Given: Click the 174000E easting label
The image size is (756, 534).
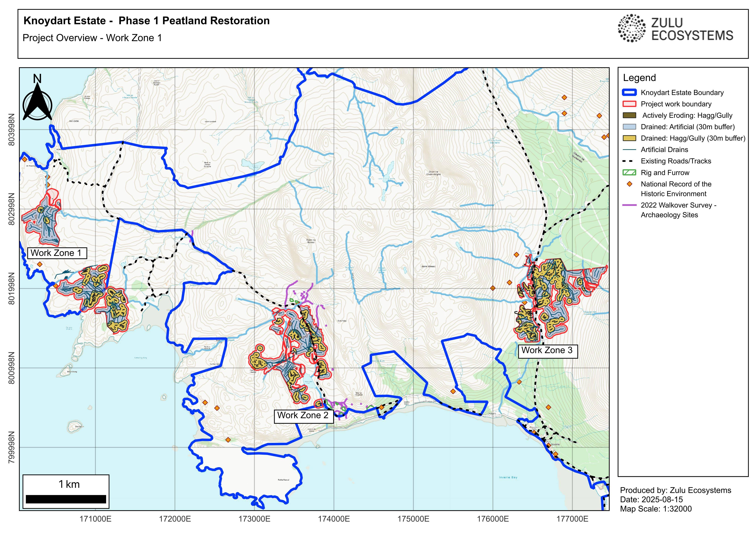Looking at the screenshot, I should [334, 519].
